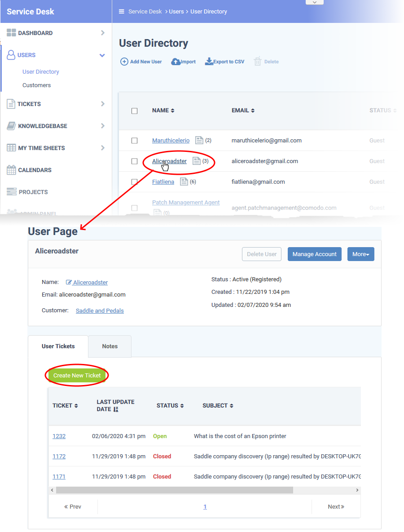The height and width of the screenshot is (532, 404).
Task: Click ticket document icon beside Fiatliena
Action: tap(184, 182)
